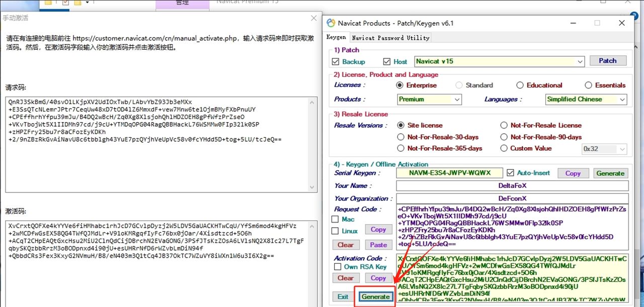This screenshot has height=307, width=644.
Task: Click the Your Name field containing DeltaFoX
Action: (512, 185)
